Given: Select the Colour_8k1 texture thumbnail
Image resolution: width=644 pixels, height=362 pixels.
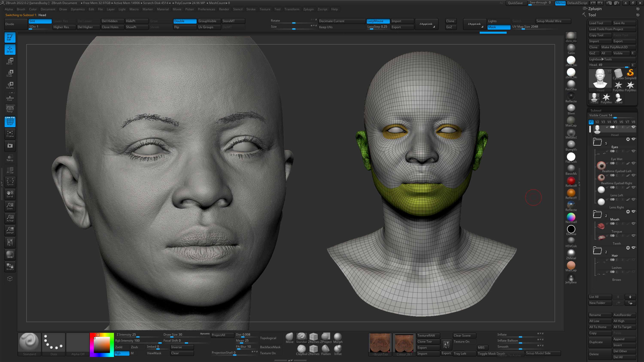Looking at the screenshot, I should [404, 344].
